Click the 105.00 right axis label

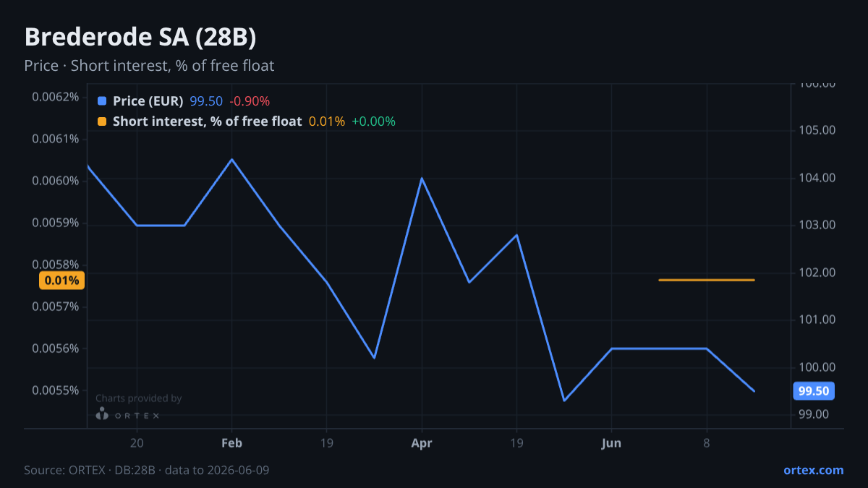(817, 131)
